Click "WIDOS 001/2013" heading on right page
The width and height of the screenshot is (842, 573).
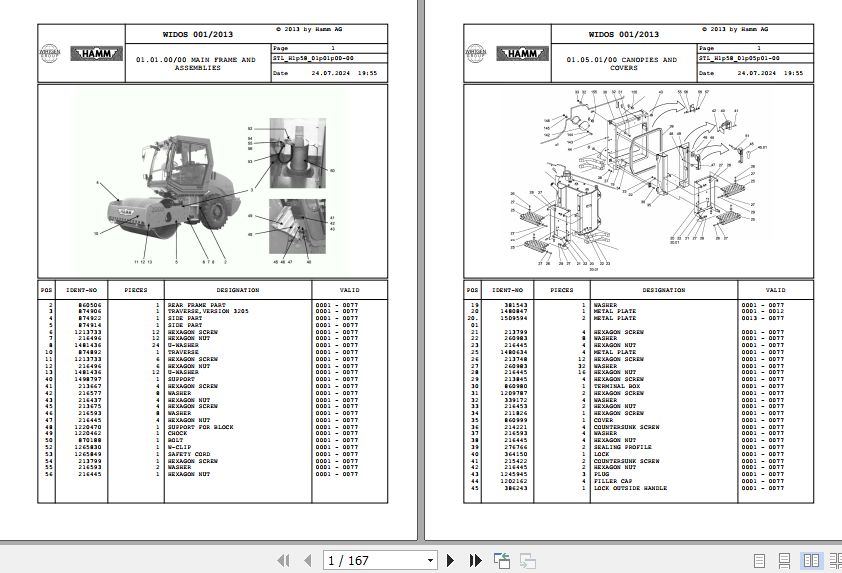(623, 34)
